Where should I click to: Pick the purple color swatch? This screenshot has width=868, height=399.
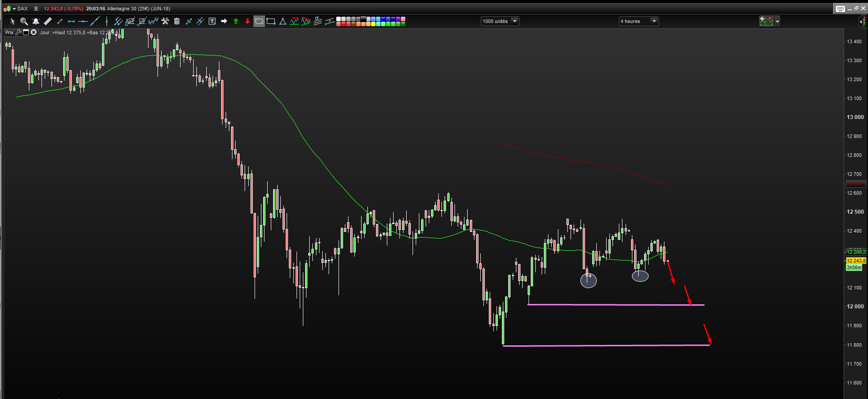point(398,19)
